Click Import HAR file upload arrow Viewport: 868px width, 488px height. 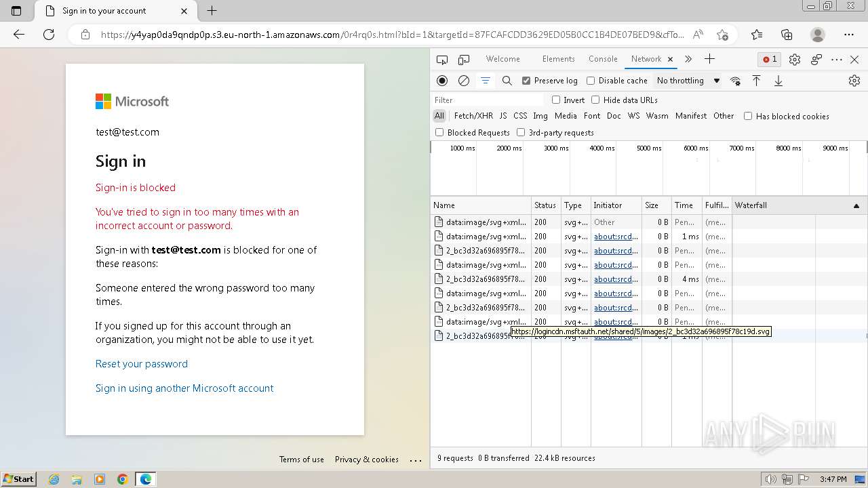click(x=757, y=81)
